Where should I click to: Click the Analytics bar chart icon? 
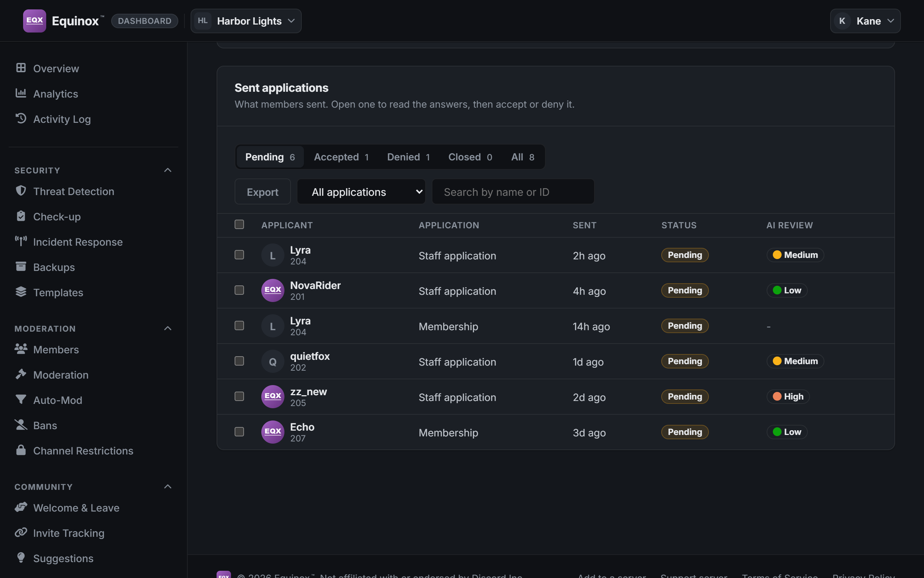tap(21, 93)
